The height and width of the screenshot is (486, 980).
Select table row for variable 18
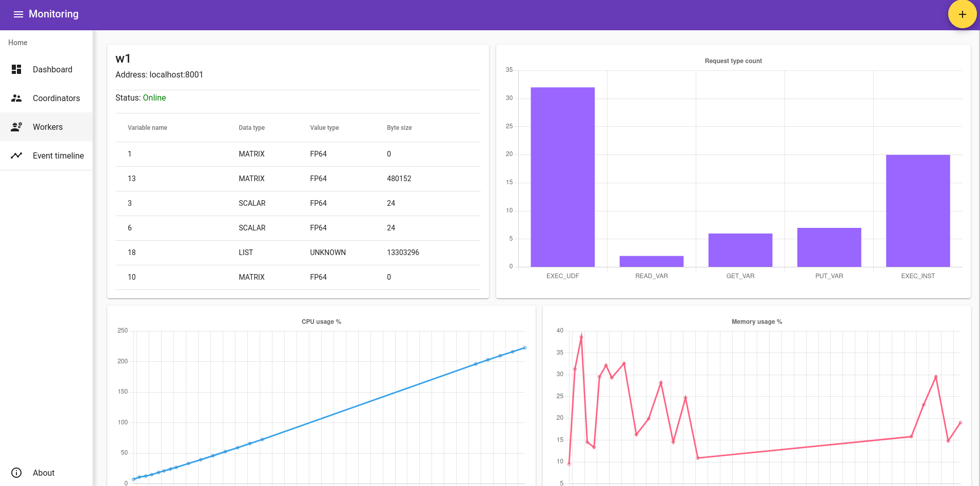(x=298, y=252)
